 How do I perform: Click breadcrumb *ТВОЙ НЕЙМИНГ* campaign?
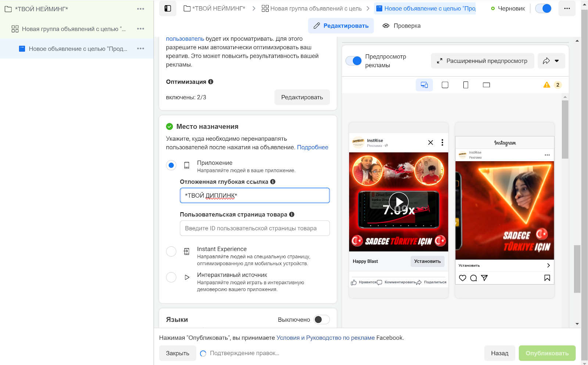click(215, 8)
